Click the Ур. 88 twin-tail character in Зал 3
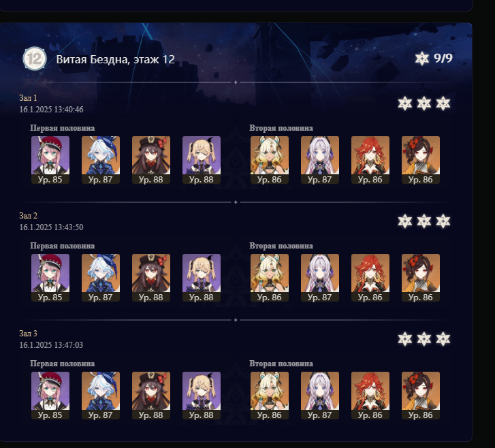This screenshot has width=495, height=448. 202,396
